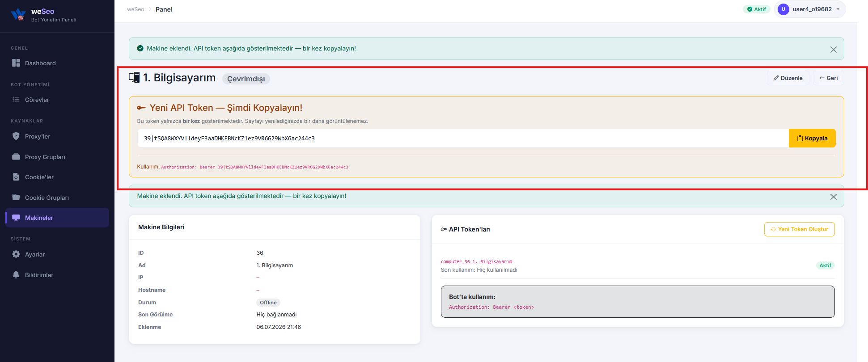Image resolution: width=868 pixels, height=362 pixels.
Task: Navigate to Cookie'ler
Action: coord(57,177)
